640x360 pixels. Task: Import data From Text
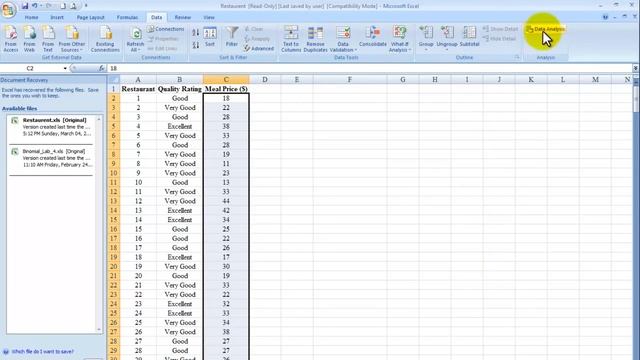(x=48, y=39)
